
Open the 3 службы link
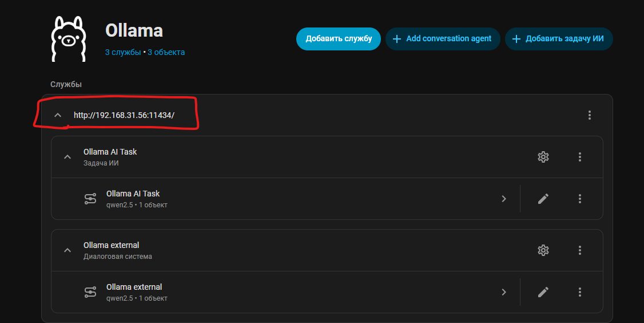pyautogui.click(x=123, y=52)
